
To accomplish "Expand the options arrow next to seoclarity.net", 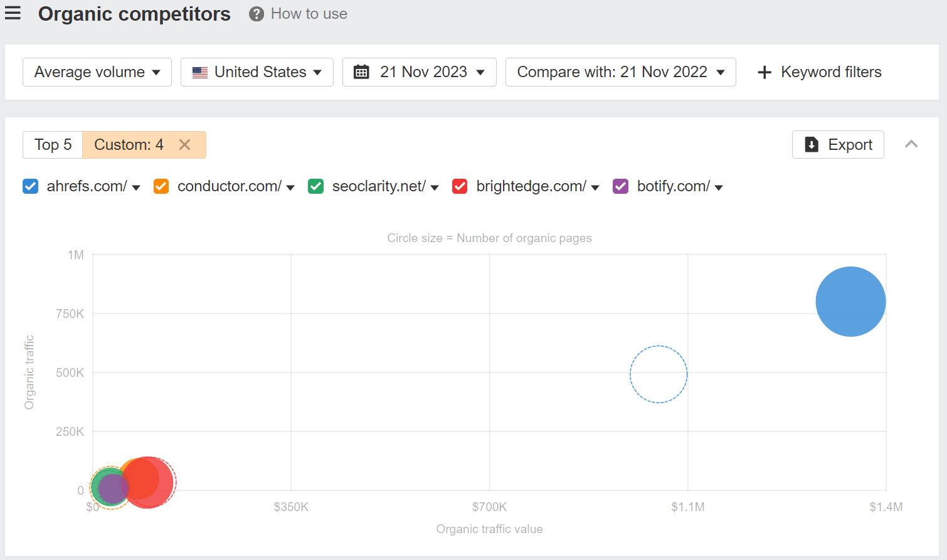I will point(434,186).
